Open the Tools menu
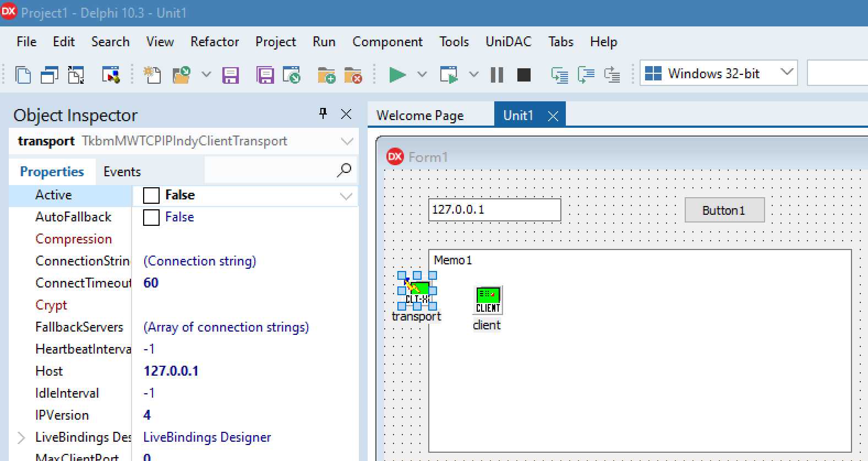The height and width of the screenshot is (461, 868). tap(454, 42)
